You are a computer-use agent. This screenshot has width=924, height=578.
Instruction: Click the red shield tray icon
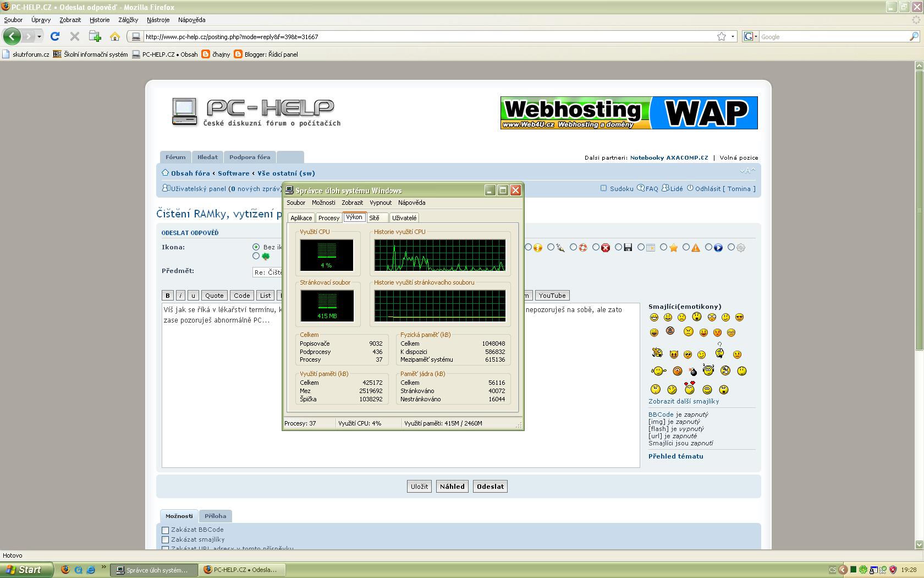pyautogui.click(x=893, y=570)
